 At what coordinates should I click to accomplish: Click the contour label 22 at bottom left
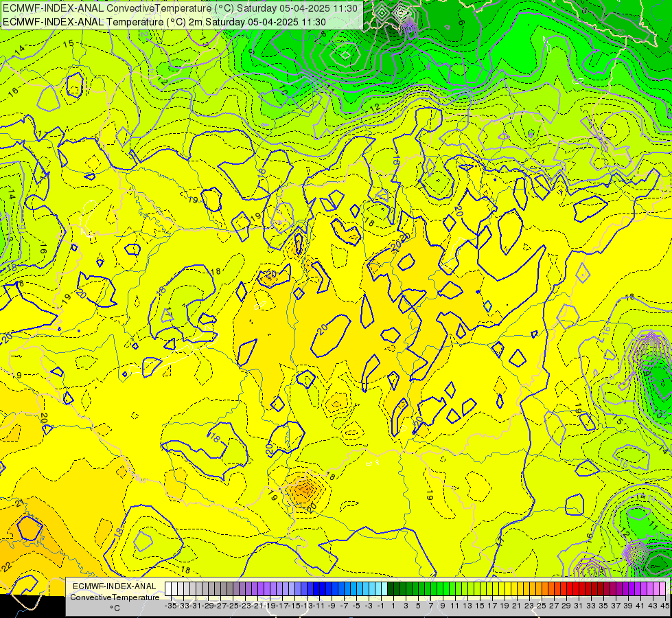[x=6, y=567]
